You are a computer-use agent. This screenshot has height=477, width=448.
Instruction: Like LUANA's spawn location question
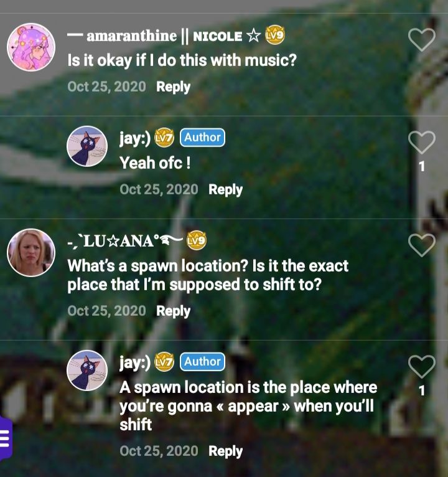pos(422,245)
